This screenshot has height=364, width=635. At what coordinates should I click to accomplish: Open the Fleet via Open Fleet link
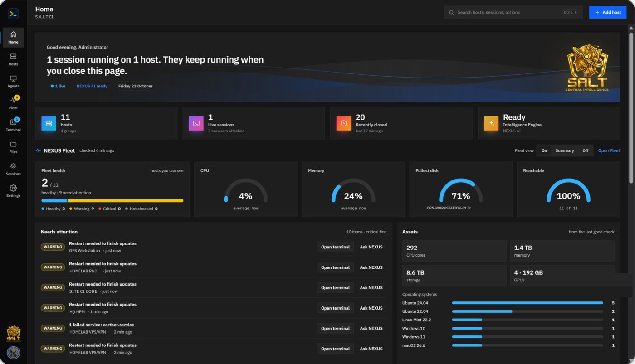tap(609, 150)
